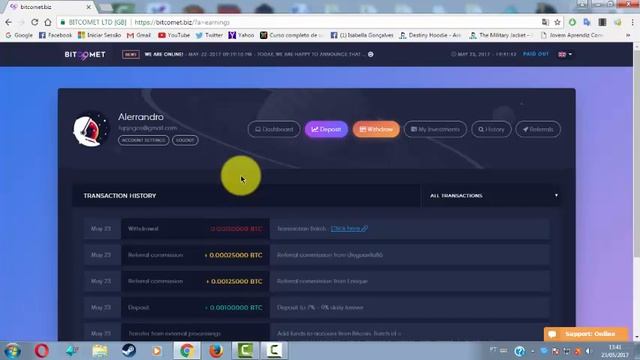This screenshot has width=640, height=360.
Task: Open first Camtasia icon on taskbar
Action: coord(245,351)
